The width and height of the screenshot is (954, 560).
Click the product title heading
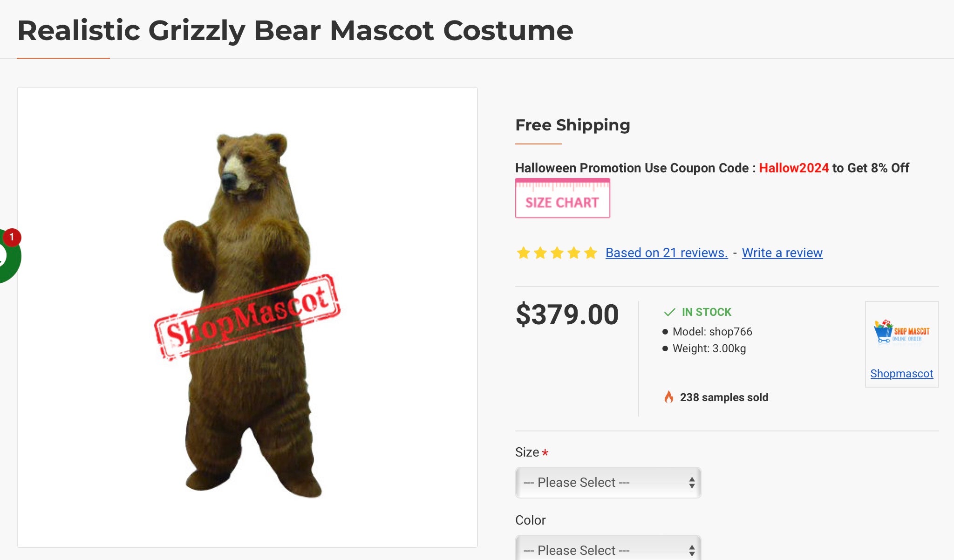coord(295,31)
